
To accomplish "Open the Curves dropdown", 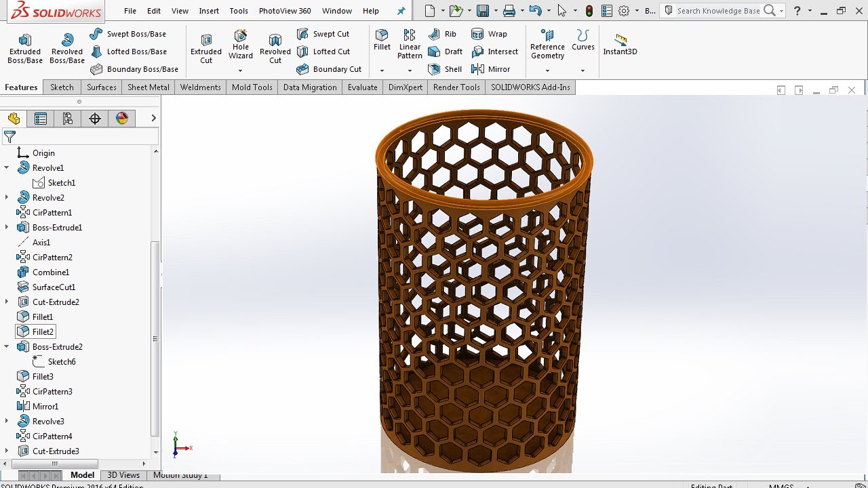I will [583, 70].
